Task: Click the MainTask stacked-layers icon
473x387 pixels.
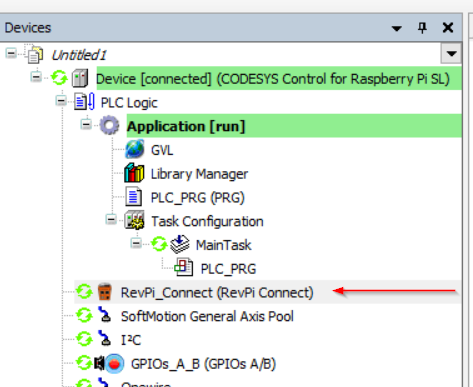Action: (x=180, y=244)
